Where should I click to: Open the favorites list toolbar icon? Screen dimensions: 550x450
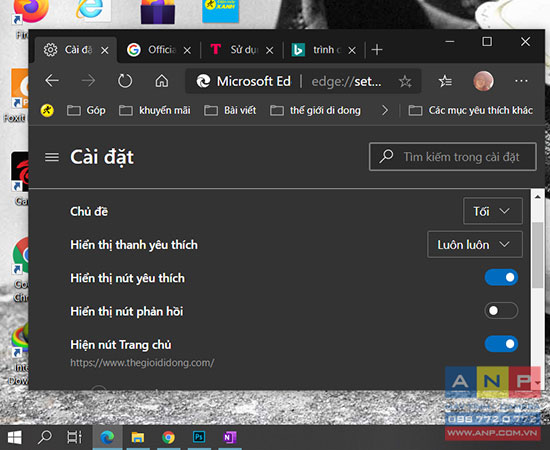[x=445, y=81]
